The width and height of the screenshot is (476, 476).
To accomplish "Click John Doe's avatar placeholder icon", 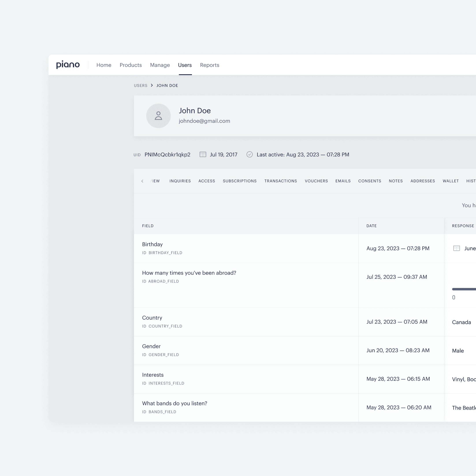I will click(158, 116).
